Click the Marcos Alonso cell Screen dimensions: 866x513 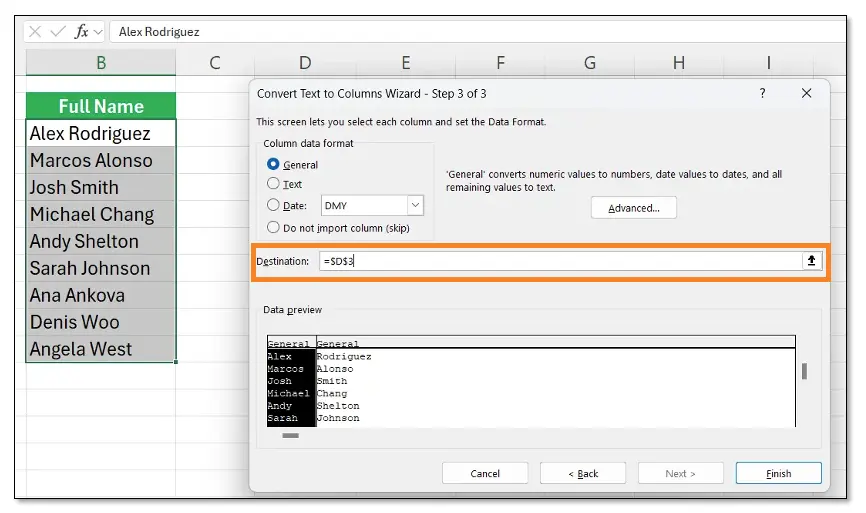click(x=101, y=160)
